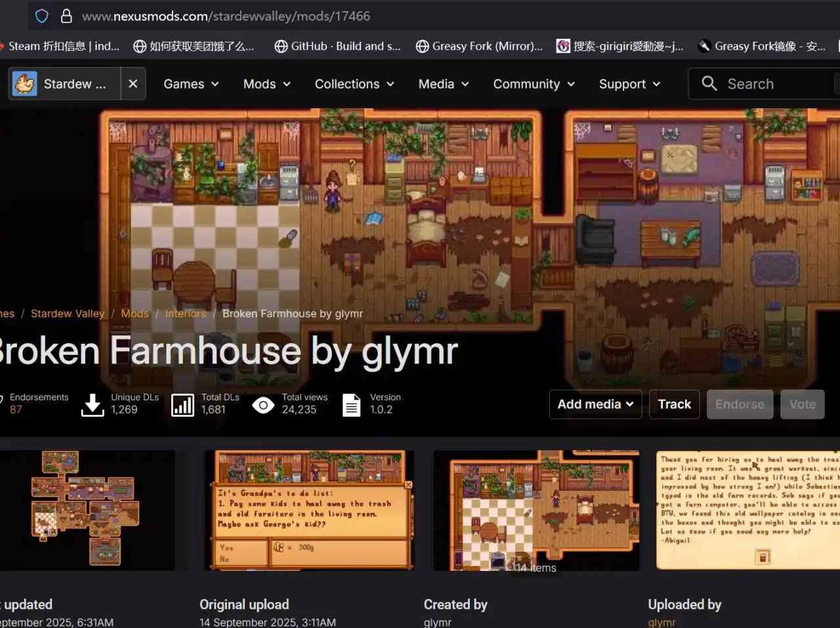This screenshot has height=628, width=840.
Task: Open the farmhouse full map thumbnail
Action: point(87,510)
